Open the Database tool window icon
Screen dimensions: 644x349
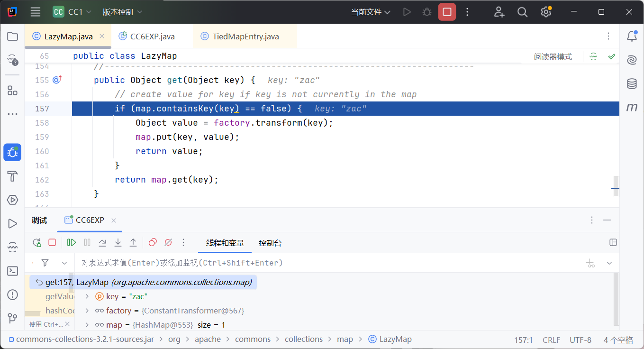tap(632, 84)
